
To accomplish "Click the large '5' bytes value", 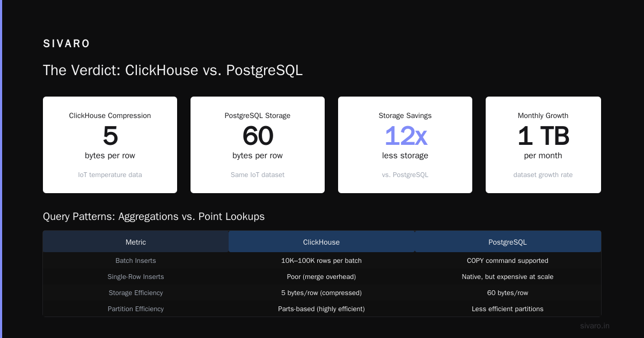I will (x=110, y=136).
